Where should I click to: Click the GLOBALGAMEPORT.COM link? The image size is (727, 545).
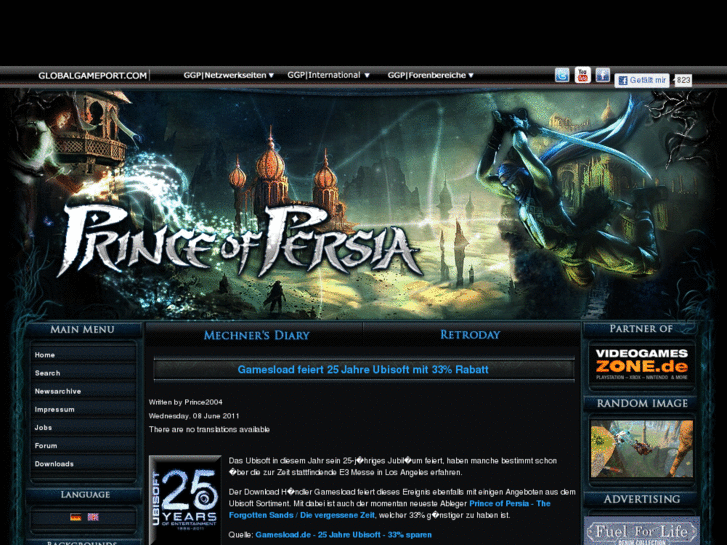pos(92,76)
